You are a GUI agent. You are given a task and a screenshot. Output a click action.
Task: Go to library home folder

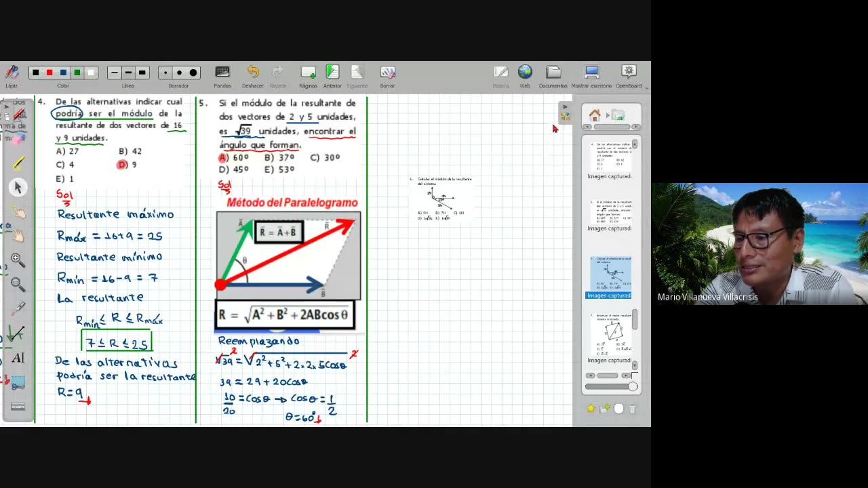pyautogui.click(x=595, y=115)
